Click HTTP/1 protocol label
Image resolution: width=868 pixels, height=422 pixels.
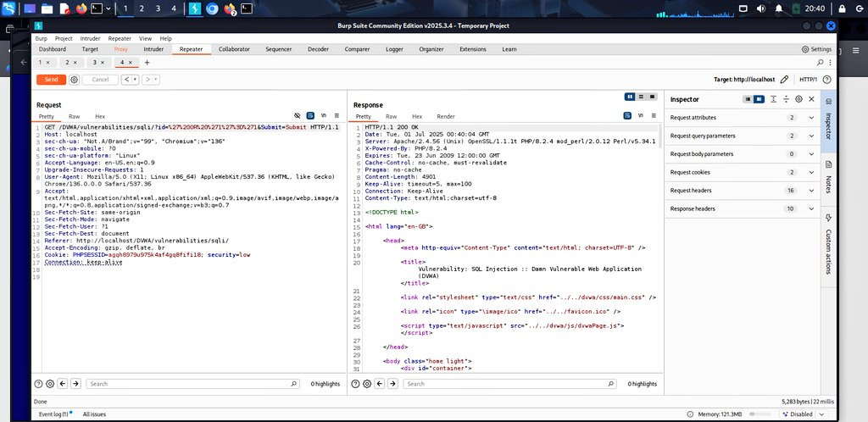(808, 80)
